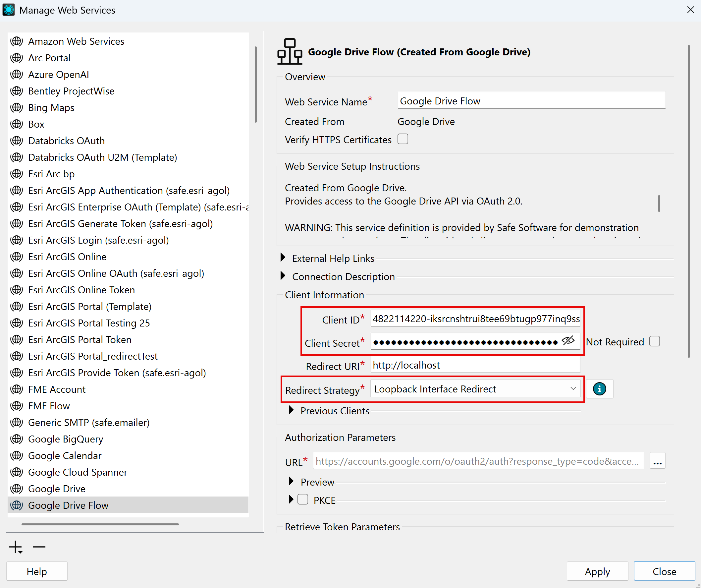Click the FME app icon in title bar
Viewport: 701px width, 588px height.
[x=9, y=10]
